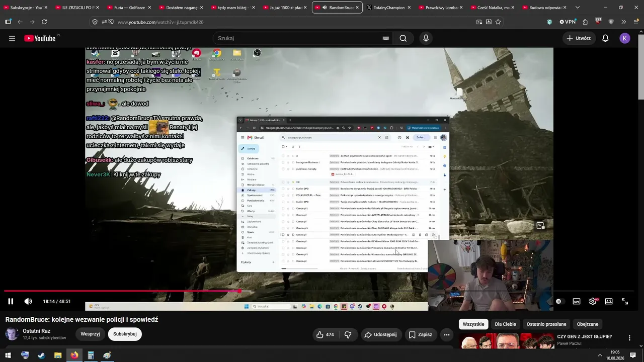Open more actions menu below video
The width and height of the screenshot is (644, 362).
(x=446, y=334)
